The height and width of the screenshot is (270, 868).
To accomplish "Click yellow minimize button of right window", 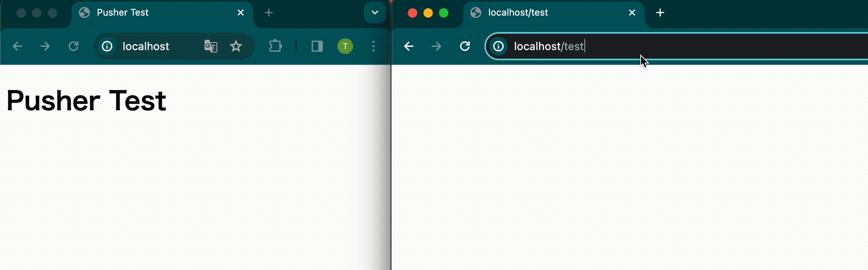I will (428, 13).
